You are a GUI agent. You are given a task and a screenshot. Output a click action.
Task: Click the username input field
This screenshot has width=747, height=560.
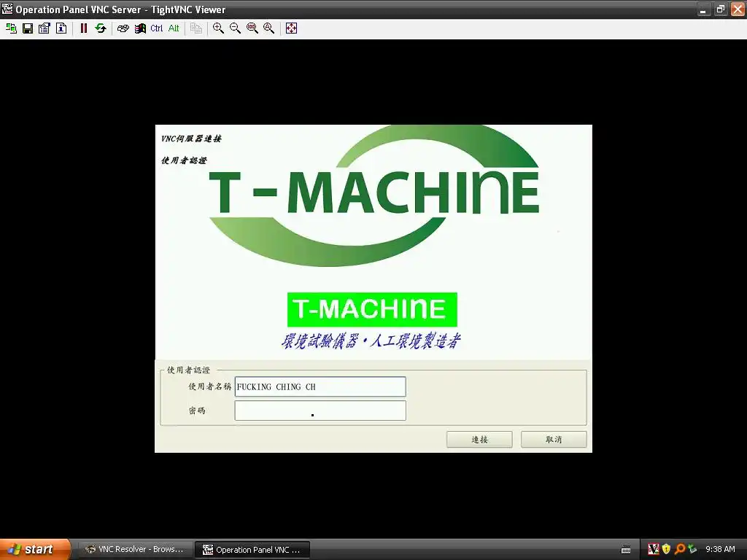[x=320, y=386]
